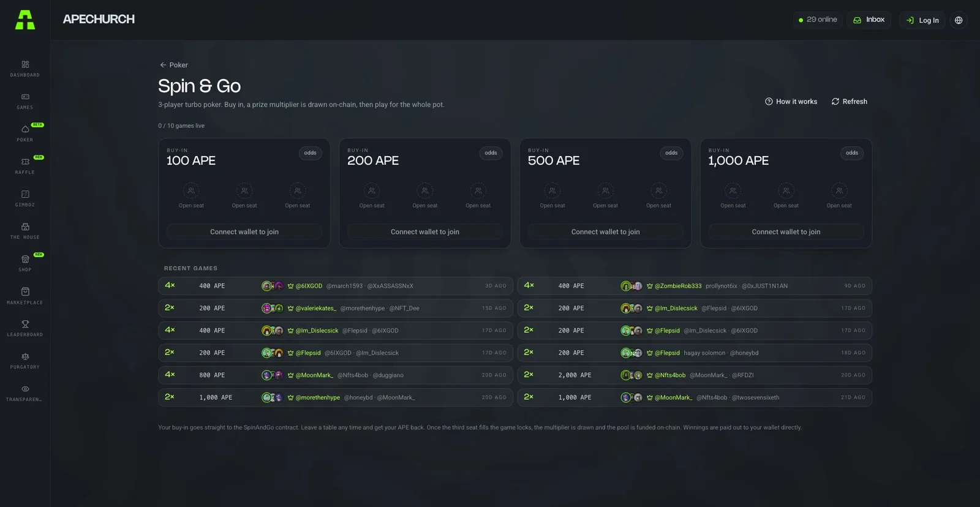Click the 800 APE pot amount
This screenshot has width=980, height=507.
click(212, 375)
